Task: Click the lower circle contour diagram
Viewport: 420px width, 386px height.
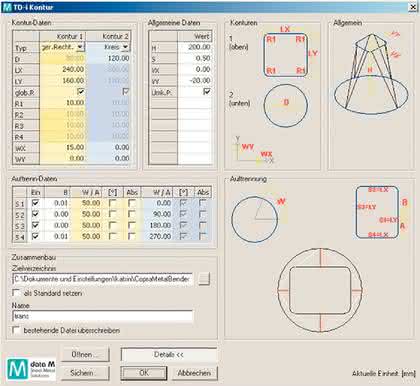Action: pos(285,105)
